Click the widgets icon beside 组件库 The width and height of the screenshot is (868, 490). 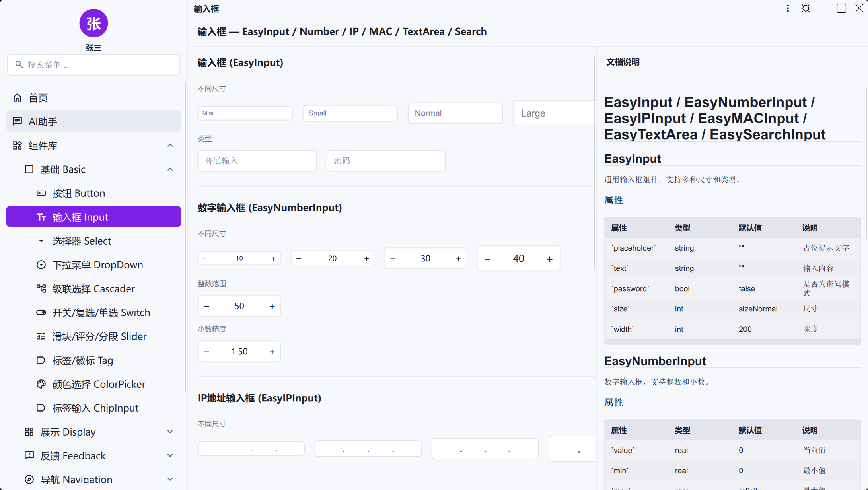coord(17,146)
